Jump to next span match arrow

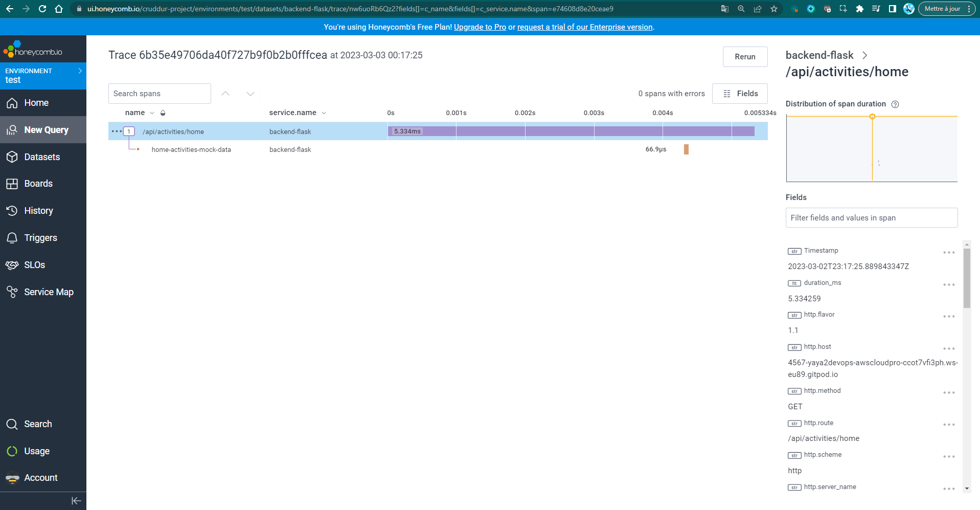point(250,94)
